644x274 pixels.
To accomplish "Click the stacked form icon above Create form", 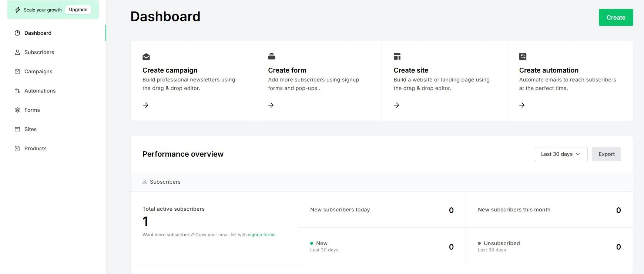I will (x=272, y=56).
